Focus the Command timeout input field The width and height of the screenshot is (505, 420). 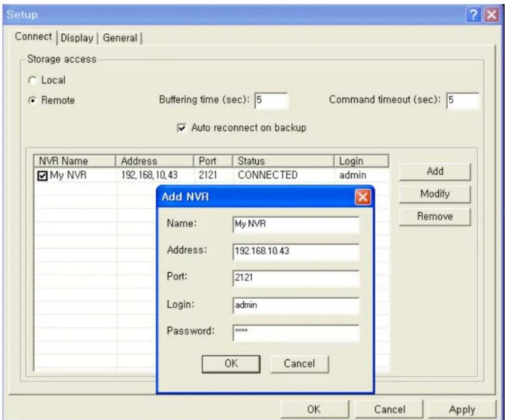tap(463, 100)
